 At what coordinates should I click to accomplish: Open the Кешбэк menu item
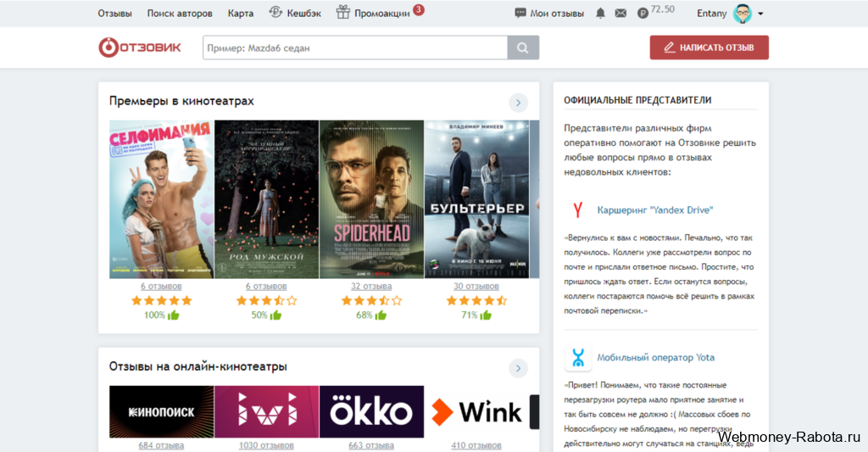tap(304, 14)
